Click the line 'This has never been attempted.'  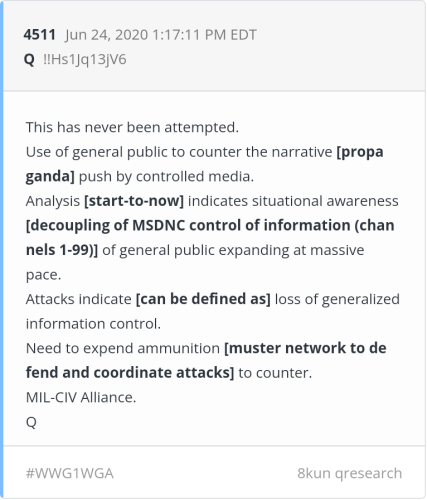[x=132, y=127]
